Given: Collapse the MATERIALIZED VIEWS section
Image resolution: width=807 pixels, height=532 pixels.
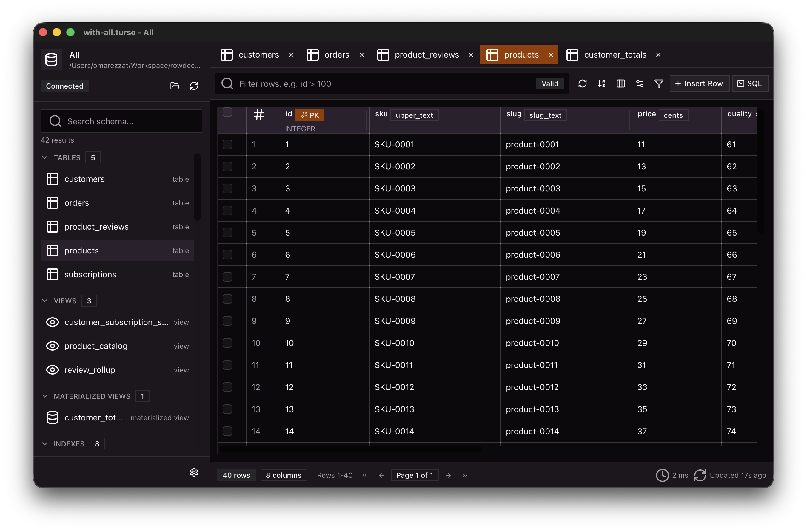Looking at the screenshot, I should [x=45, y=396].
